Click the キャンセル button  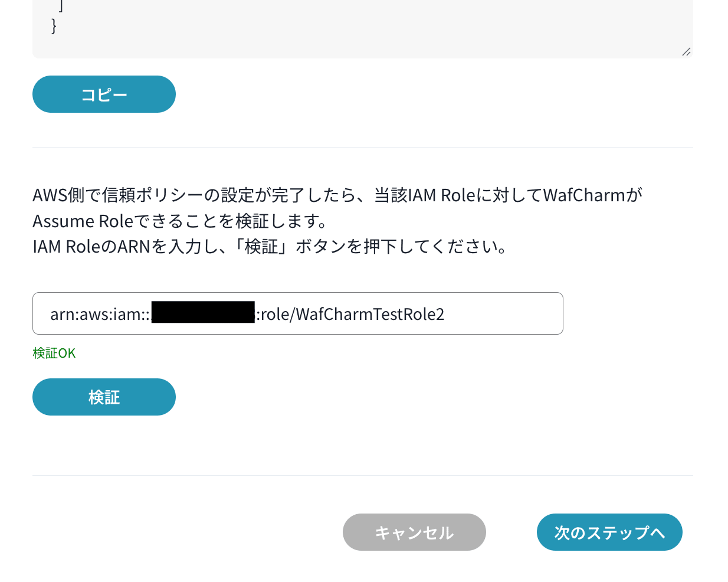point(414,532)
